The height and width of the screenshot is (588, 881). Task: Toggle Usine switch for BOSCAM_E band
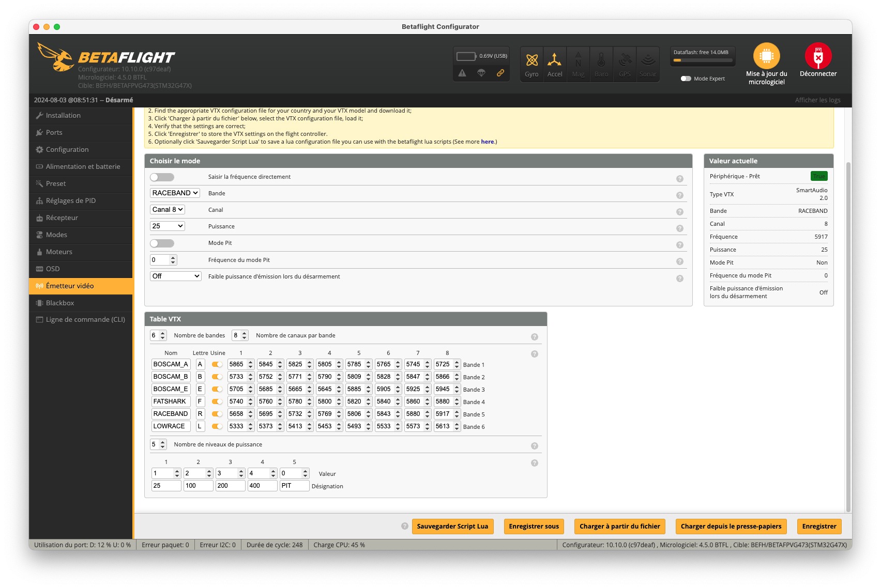pyautogui.click(x=217, y=389)
